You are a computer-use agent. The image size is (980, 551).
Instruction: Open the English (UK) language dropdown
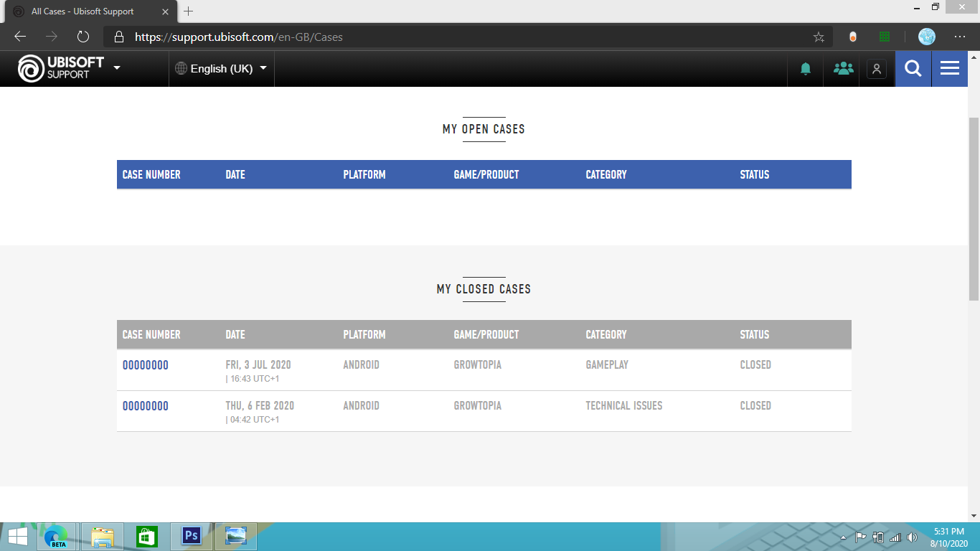pos(221,69)
